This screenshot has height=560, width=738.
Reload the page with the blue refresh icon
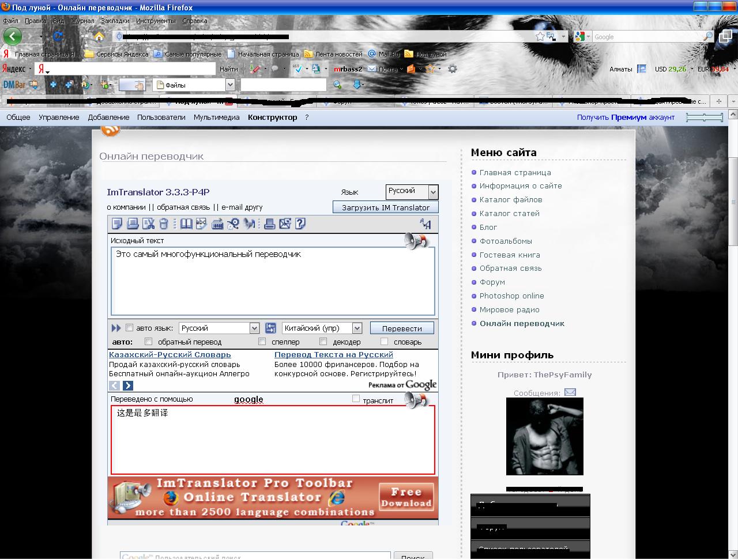pyautogui.click(x=58, y=36)
